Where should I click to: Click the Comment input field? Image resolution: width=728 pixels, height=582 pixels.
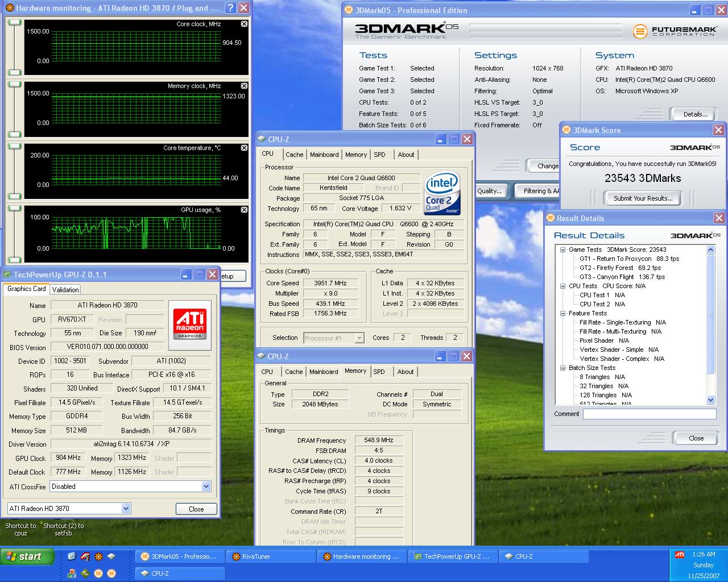[x=650, y=414]
